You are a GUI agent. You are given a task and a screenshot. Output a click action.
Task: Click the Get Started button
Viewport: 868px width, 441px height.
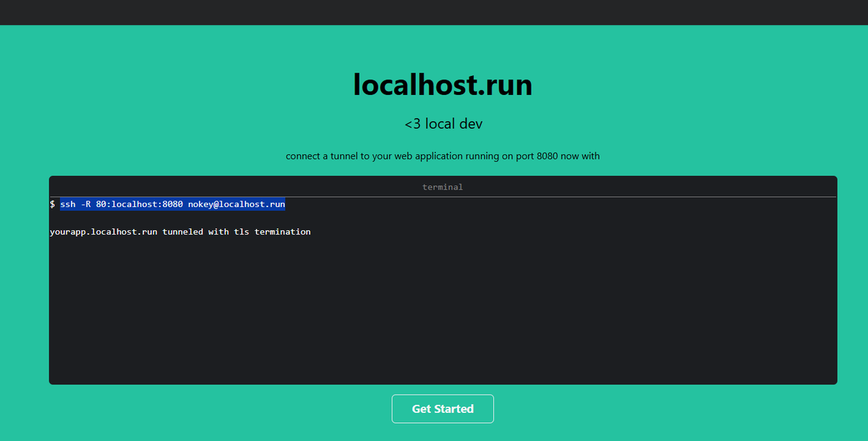coord(443,408)
